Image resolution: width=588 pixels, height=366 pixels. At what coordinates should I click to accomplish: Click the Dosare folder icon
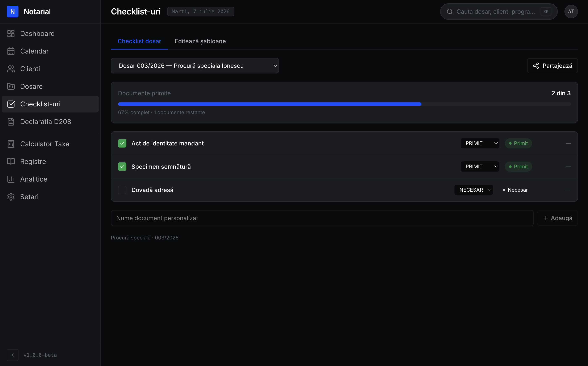(x=11, y=86)
